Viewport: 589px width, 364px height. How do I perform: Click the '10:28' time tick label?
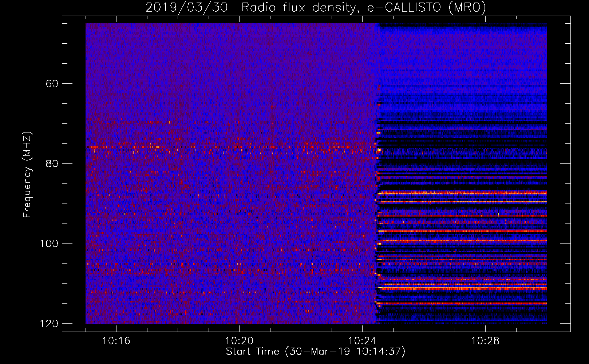pos(485,341)
